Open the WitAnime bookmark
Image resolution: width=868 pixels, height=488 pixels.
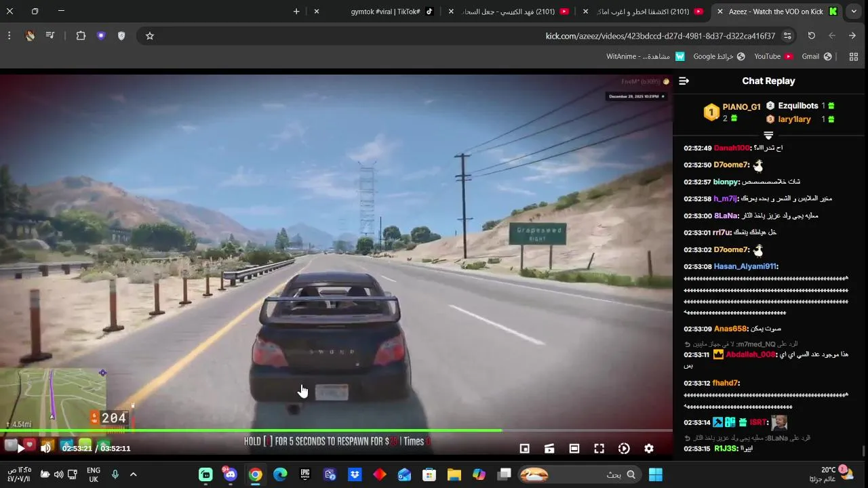click(x=646, y=56)
